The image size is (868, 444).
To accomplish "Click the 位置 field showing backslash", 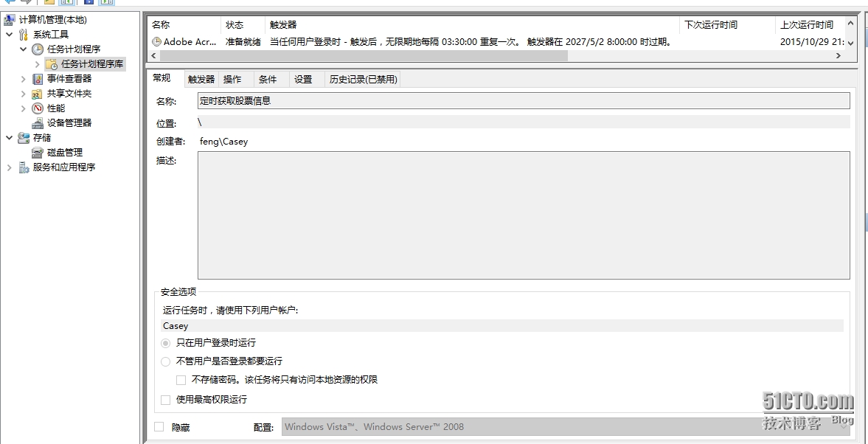I will [524, 122].
